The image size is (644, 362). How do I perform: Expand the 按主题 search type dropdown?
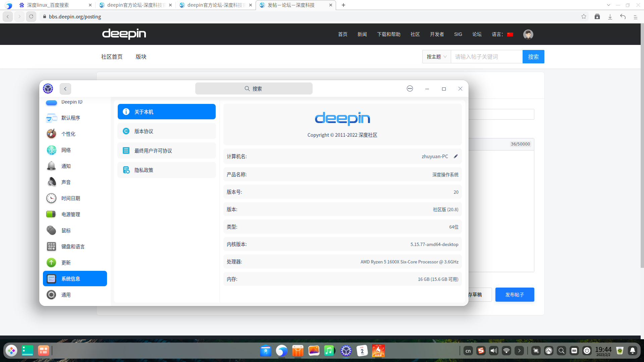(x=436, y=57)
